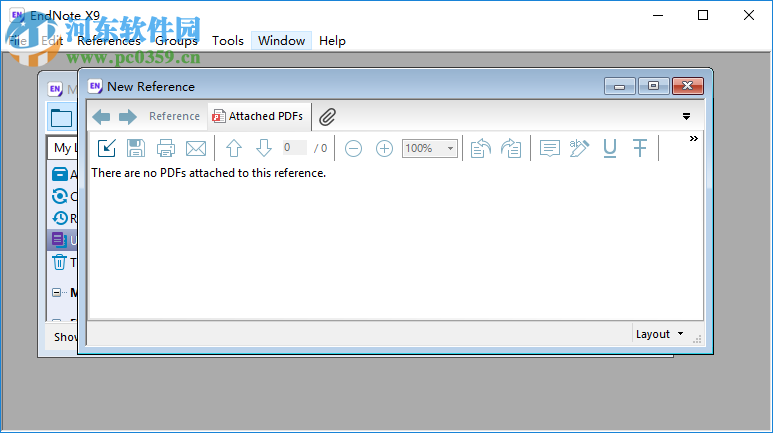Open the Tools menu
The width and height of the screenshot is (773, 433).
pos(228,40)
